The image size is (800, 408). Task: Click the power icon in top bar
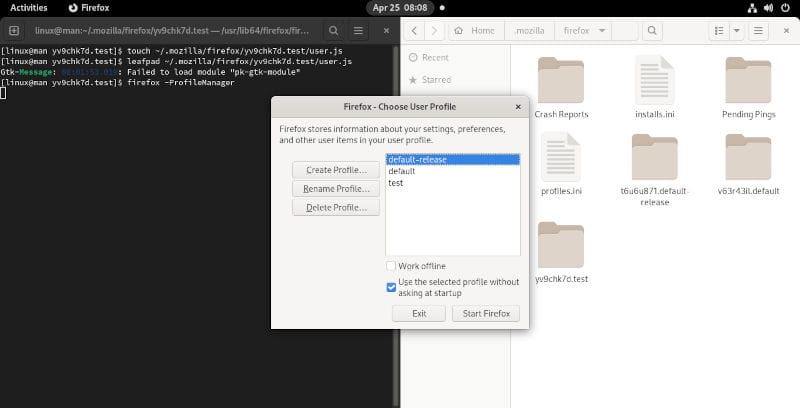click(x=785, y=8)
